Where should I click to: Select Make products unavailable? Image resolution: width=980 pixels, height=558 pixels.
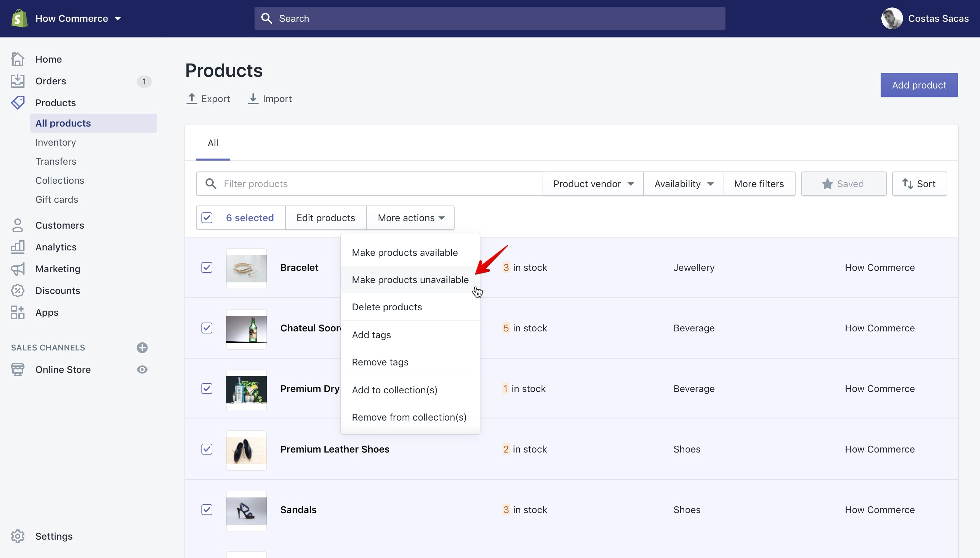(x=410, y=280)
